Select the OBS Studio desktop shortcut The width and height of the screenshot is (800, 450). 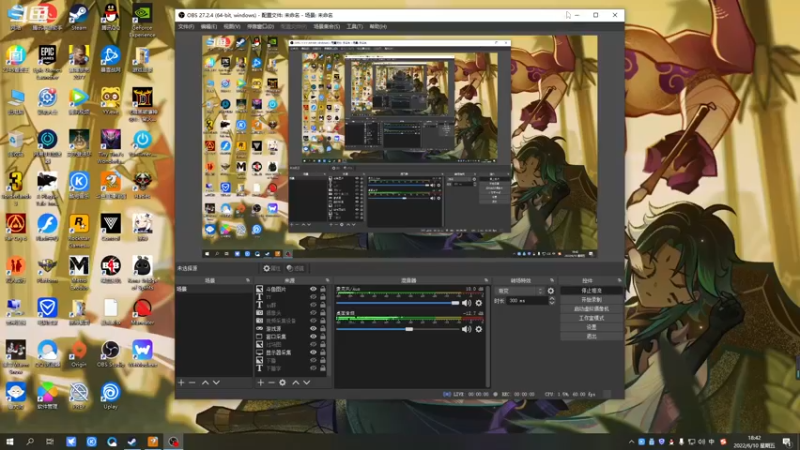pyautogui.click(x=110, y=354)
